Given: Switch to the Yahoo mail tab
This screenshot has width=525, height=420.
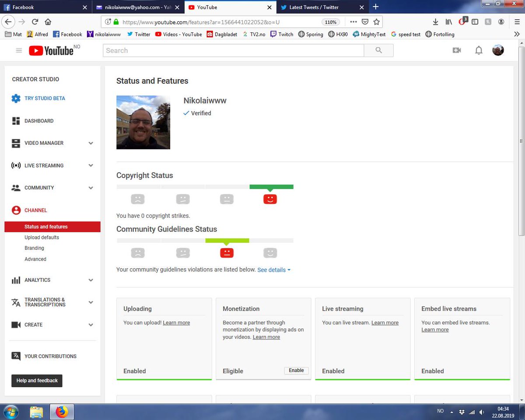Looking at the screenshot, I should (138, 7).
